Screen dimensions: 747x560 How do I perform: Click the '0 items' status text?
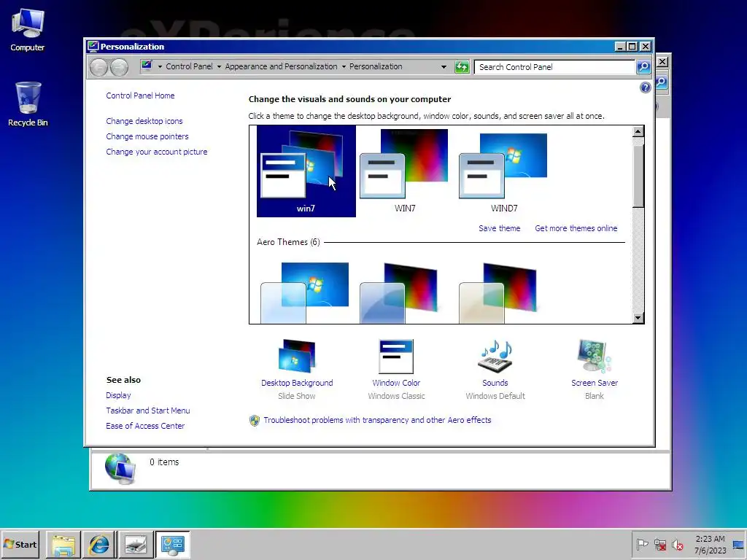click(x=164, y=462)
